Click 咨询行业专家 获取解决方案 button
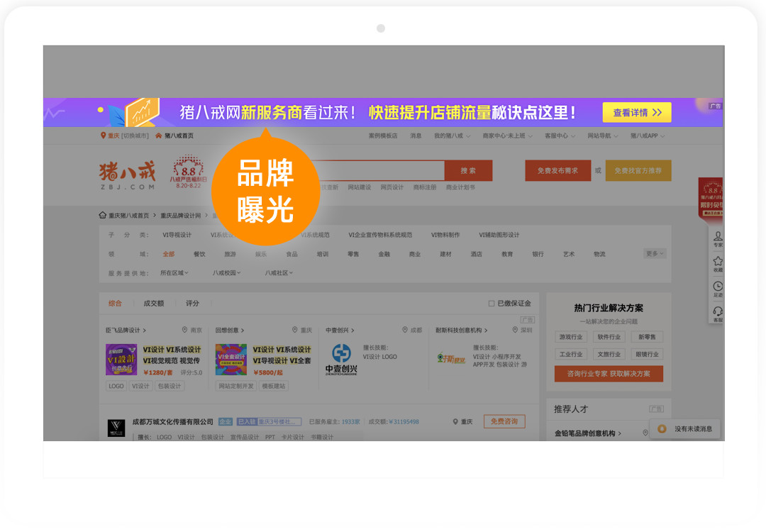Image resolution: width=766 pixels, height=532 pixels. (x=609, y=374)
